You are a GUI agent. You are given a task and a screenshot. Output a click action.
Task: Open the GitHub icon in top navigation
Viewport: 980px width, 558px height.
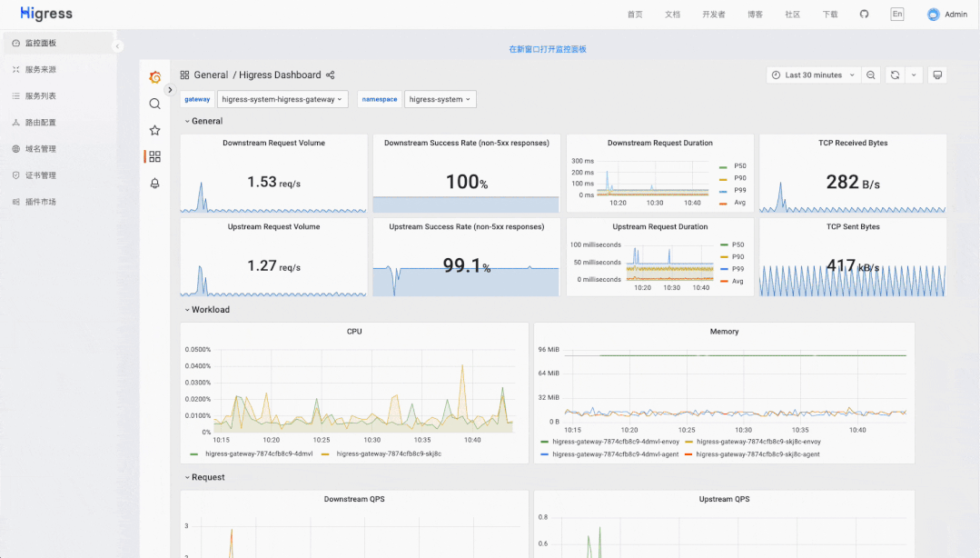pyautogui.click(x=864, y=14)
